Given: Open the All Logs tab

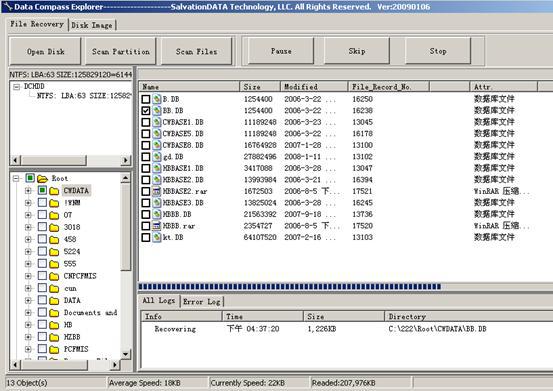Looking at the screenshot, I should click(x=159, y=301).
